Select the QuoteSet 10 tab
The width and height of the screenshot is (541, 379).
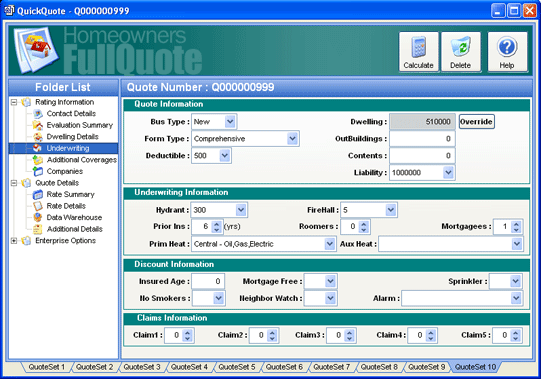(475, 367)
